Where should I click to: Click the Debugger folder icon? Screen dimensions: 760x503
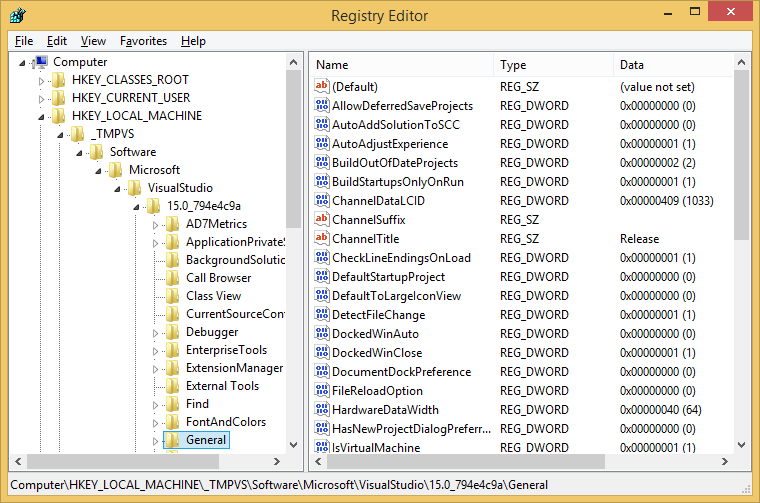pyautogui.click(x=173, y=332)
